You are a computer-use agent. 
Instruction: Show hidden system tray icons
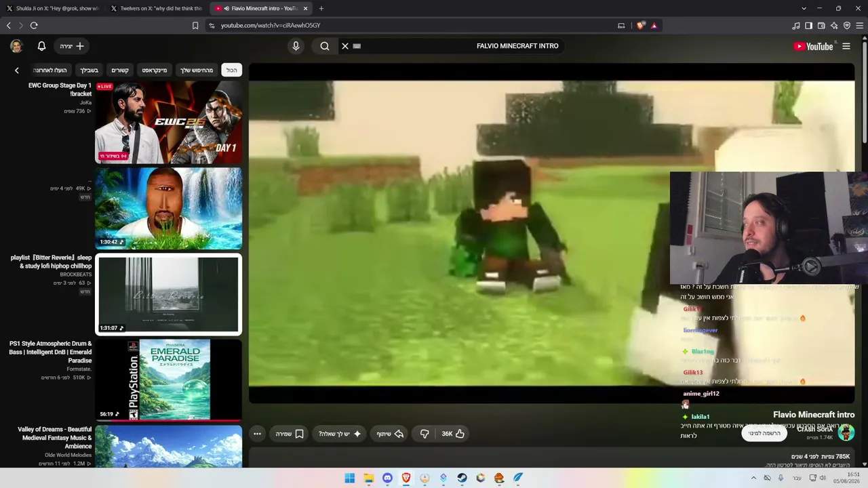pyautogui.click(x=753, y=478)
